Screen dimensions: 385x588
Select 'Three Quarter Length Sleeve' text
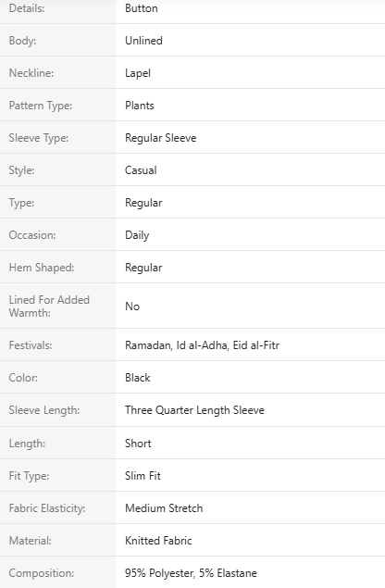(x=194, y=410)
